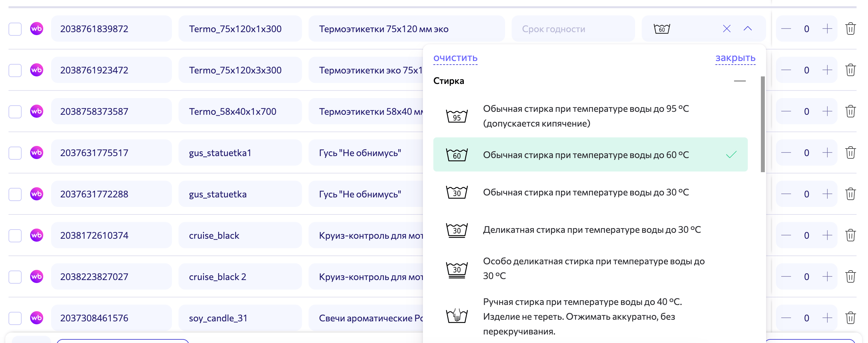Click the wb logo in row 2038761839872

(37, 29)
